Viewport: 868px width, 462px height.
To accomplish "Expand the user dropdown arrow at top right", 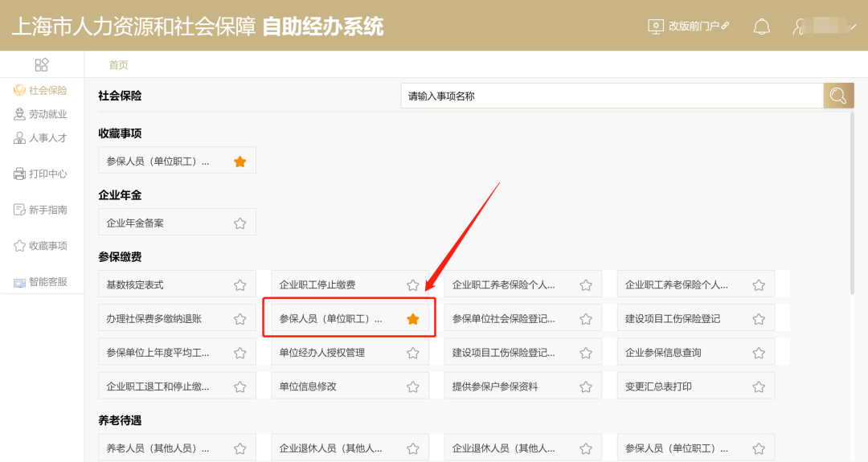I will [853, 26].
